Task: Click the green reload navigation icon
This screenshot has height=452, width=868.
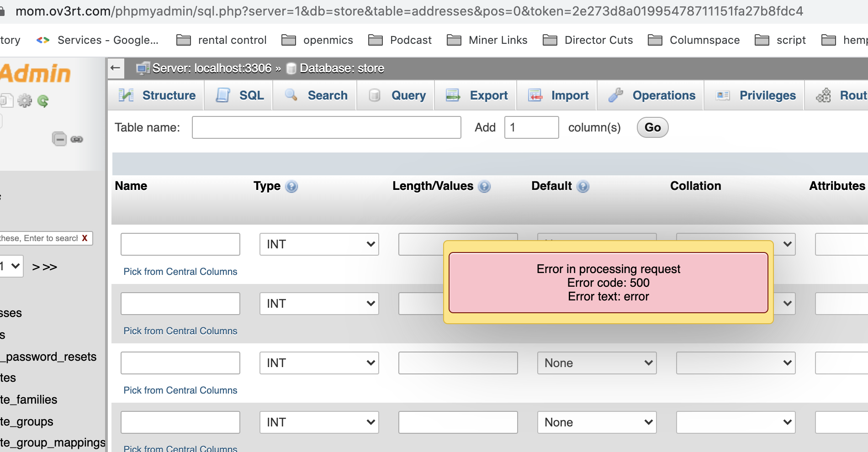Action: point(43,100)
